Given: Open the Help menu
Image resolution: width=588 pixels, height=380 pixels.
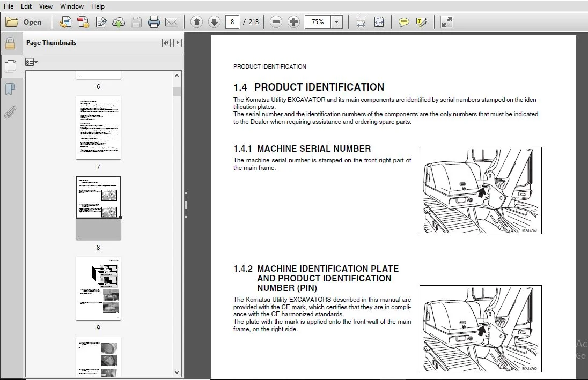Looking at the screenshot, I should point(98,6).
